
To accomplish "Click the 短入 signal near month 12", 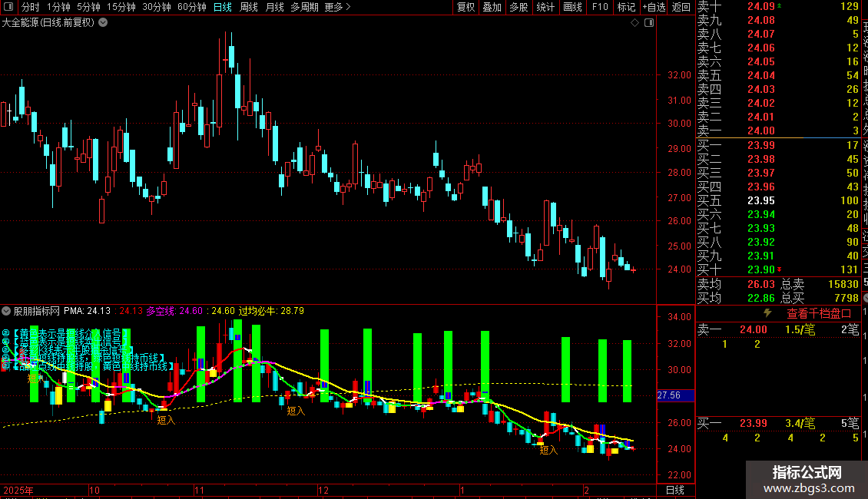I will (x=296, y=411).
